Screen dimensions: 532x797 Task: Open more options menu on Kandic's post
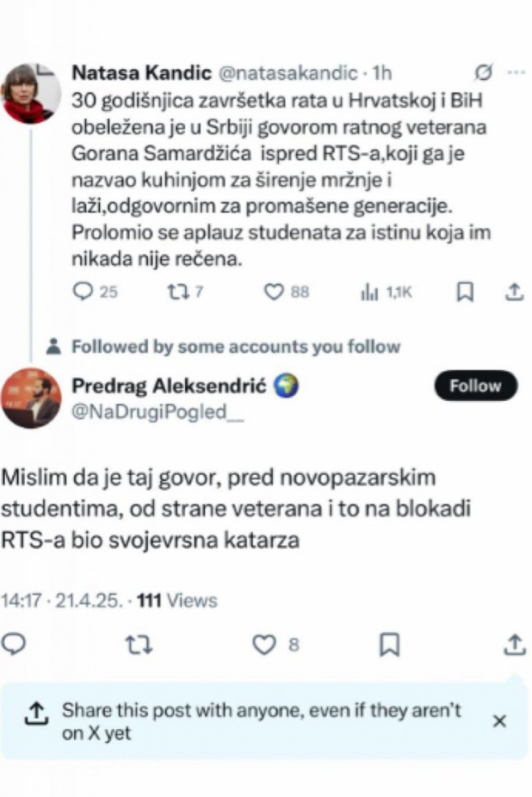pyautogui.click(x=516, y=73)
